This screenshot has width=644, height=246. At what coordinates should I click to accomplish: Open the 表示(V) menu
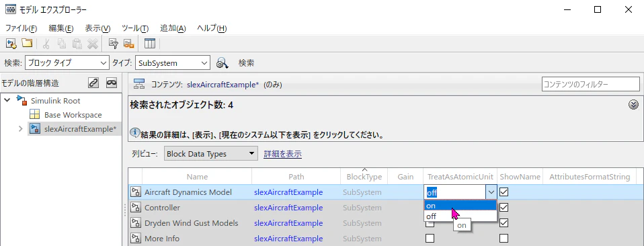[97, 28]
